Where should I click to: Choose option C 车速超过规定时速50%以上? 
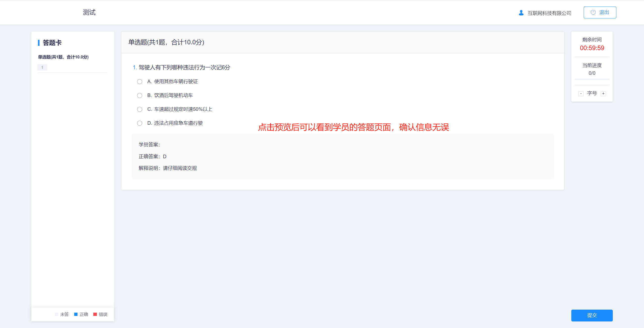(140, 109)
